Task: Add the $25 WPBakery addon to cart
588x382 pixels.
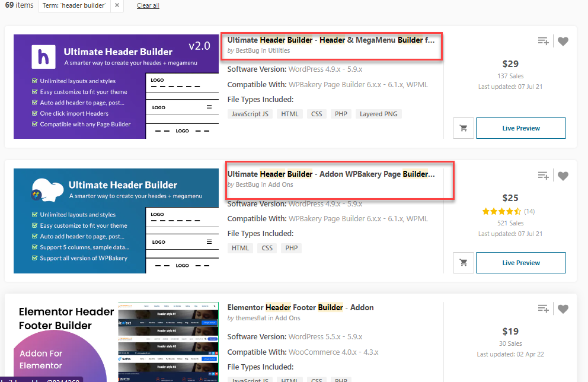Action: click(x=463, y=263)
